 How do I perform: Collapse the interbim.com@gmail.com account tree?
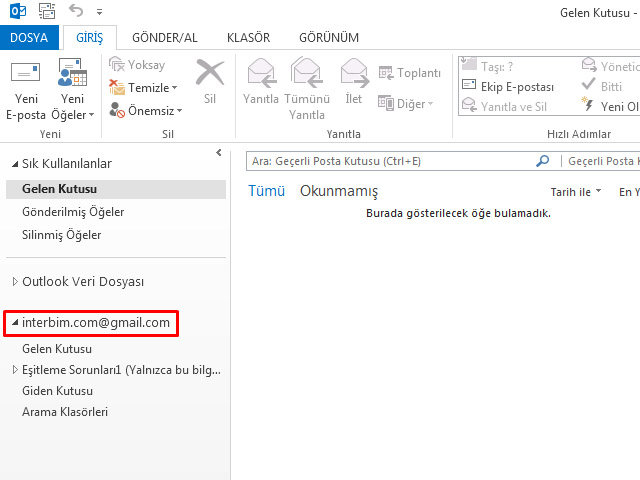point(14,323)
